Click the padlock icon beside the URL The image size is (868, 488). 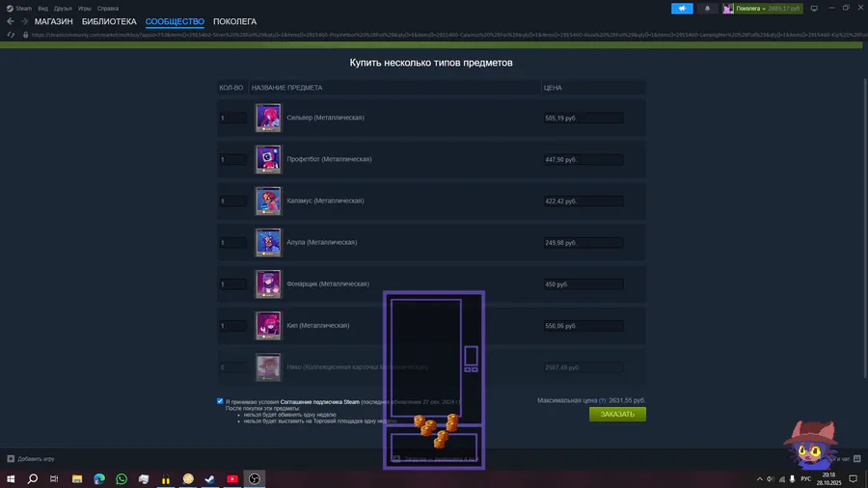(25, 35)
